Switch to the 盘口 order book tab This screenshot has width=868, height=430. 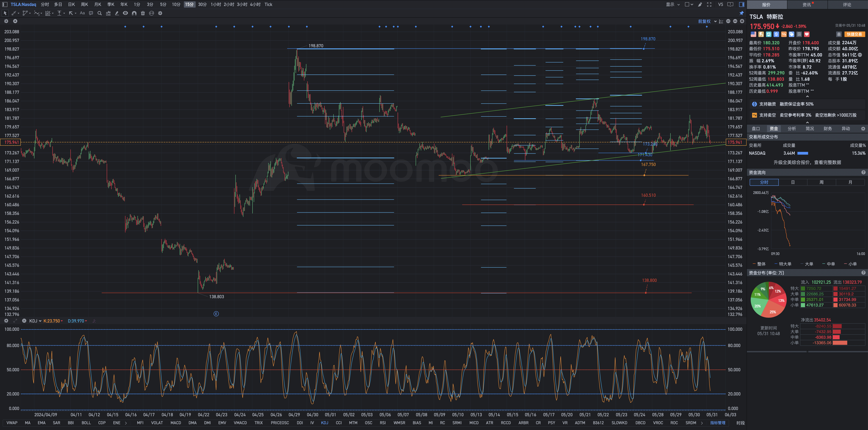point(756,129)
